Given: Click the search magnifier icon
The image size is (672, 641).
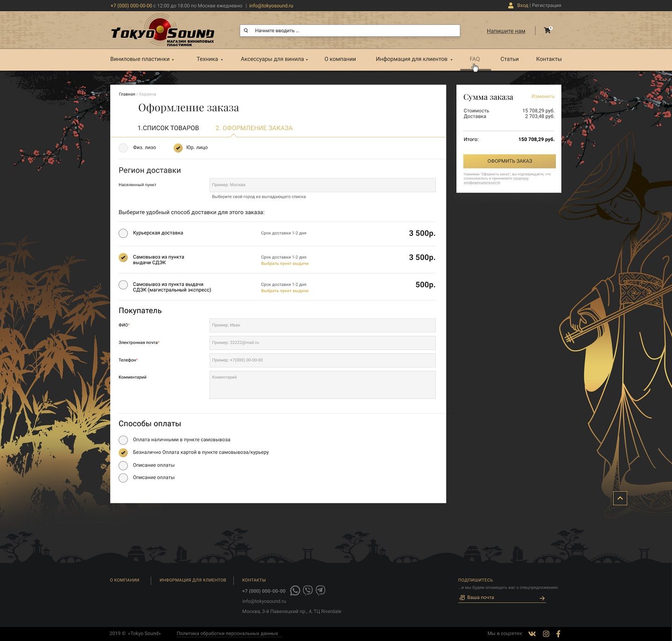Looking at the screenshot, I should coord(246,31).
